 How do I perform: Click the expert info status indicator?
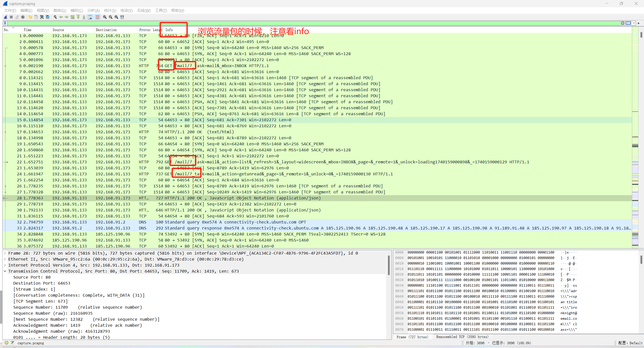(7, 343)
